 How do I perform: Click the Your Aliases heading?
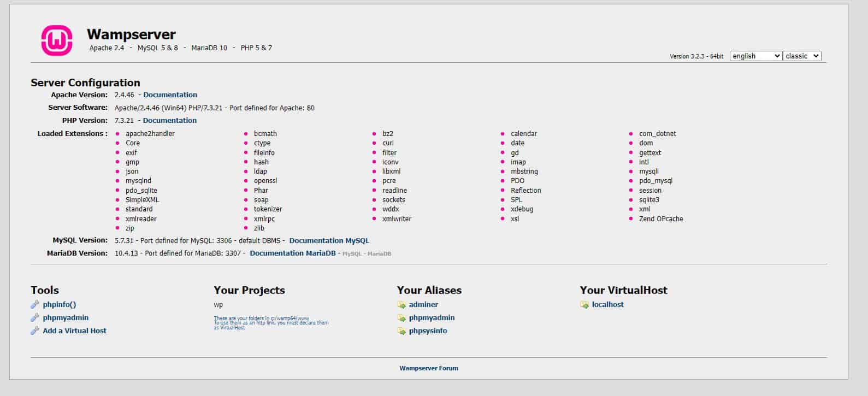click(x=429, y=290)
